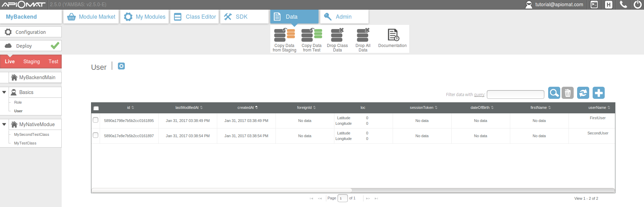The image size is (644, 207).
Task: Click the 'query' help link
Action: pos(479,95)
